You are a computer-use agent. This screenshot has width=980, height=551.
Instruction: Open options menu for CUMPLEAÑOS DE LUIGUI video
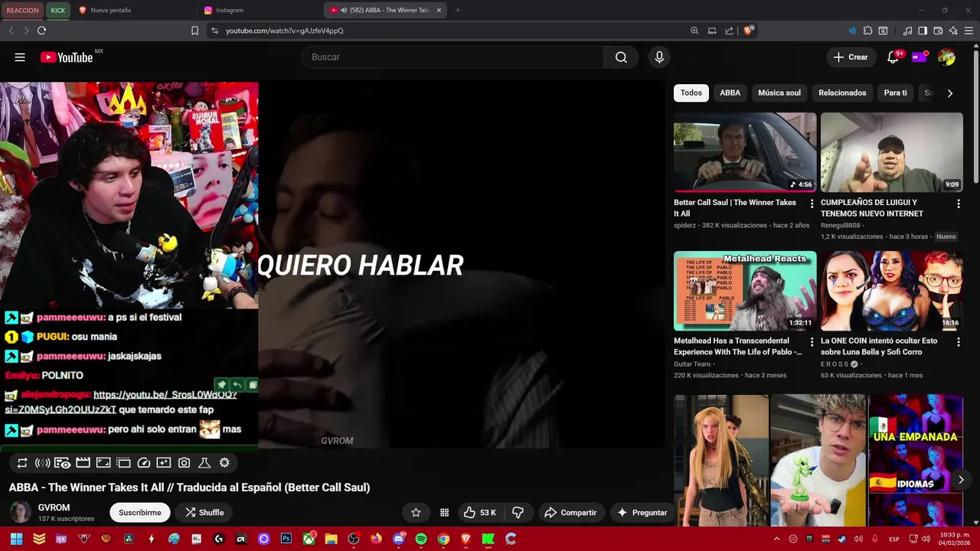point(959,204)
